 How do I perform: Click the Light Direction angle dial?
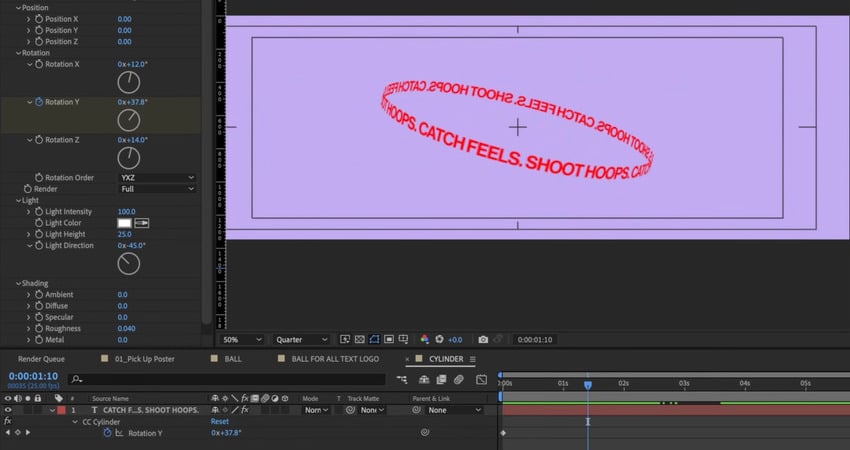(129, 263)
